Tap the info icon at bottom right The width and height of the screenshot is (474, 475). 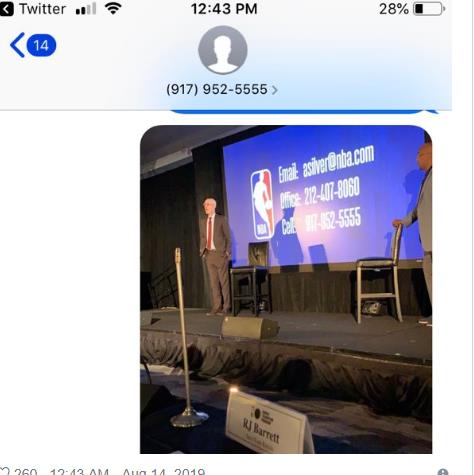coord(443,472)
